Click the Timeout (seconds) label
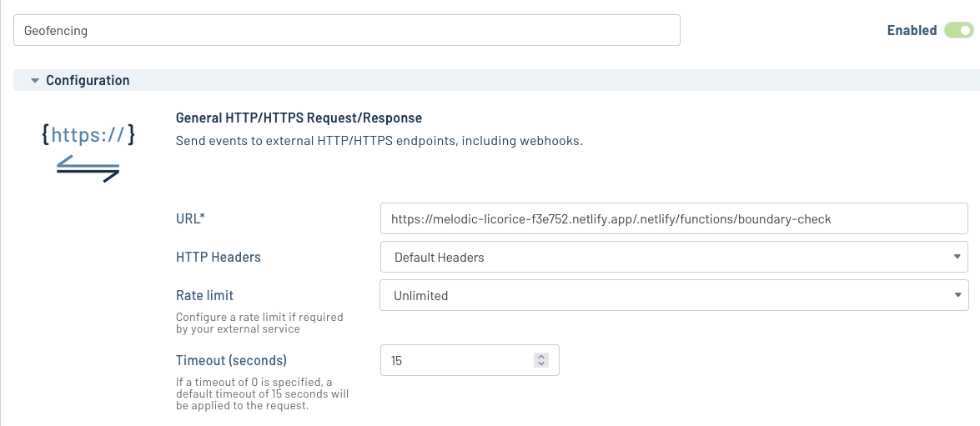Screen dimensions: 980x426 click(x=231, y=361)
